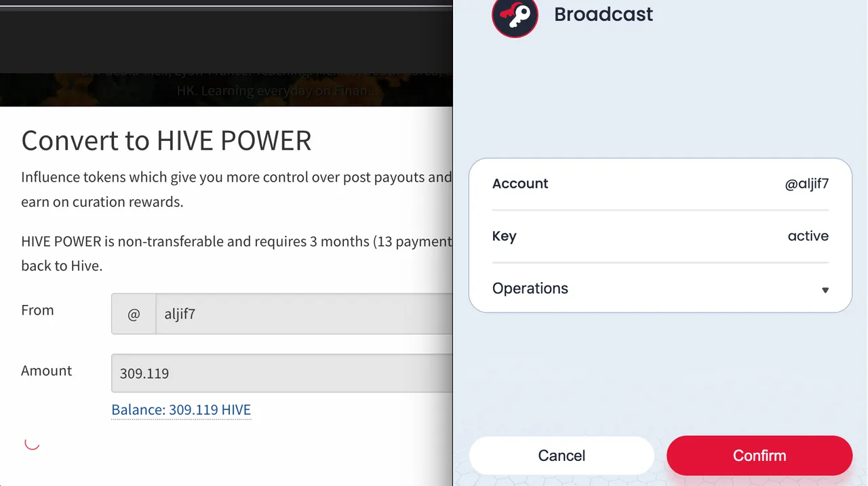
Task: Expand the Operations dropdown arrow
Action: pyautogui.click(x=825, y=290)
